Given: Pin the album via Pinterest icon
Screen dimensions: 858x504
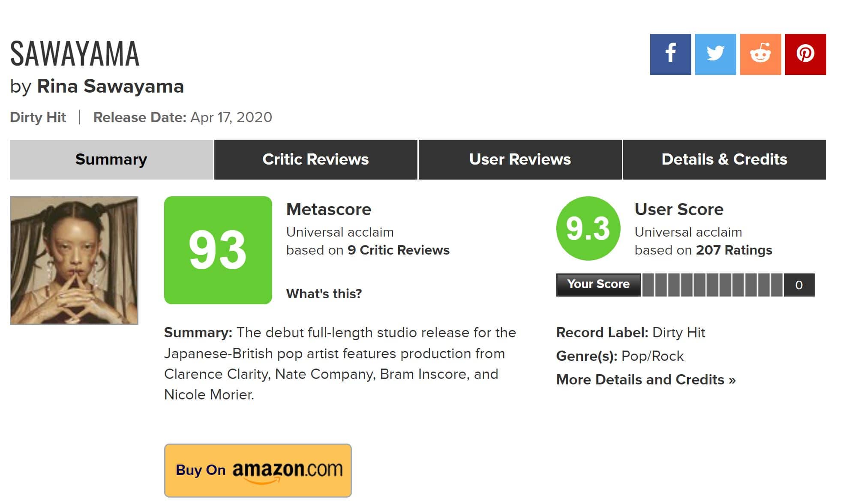Looking at the screenshot, I should point(805,54).
